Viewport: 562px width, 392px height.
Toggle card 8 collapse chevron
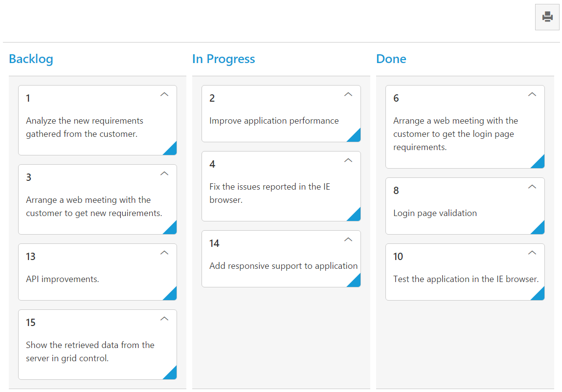tap(532, 187)
